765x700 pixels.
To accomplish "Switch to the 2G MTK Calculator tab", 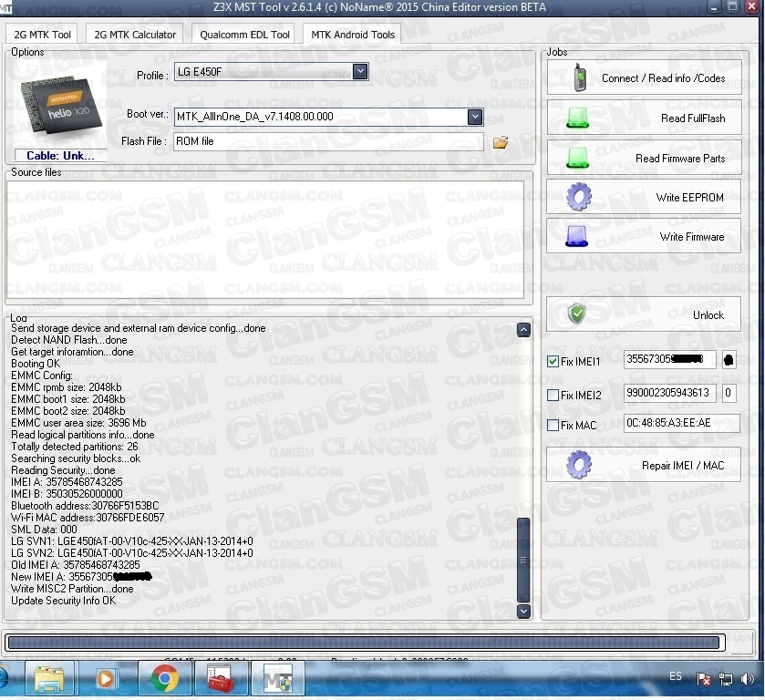I will pyautogui.click(x=135, y=35).
